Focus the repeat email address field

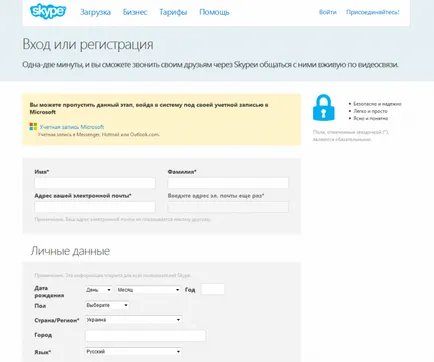click(x=228, y=207)
